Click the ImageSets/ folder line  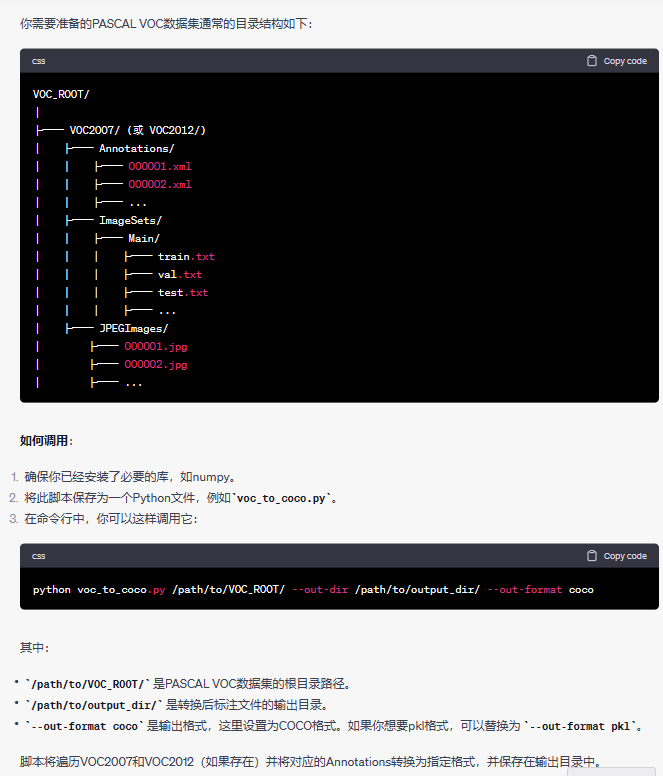(x=130, y=220)
